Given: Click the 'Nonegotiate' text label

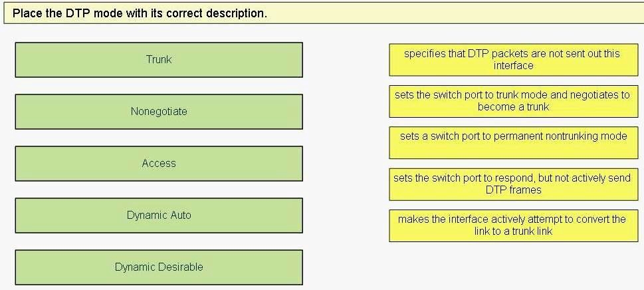Looking at the screenshot, I should click(159, 111).
